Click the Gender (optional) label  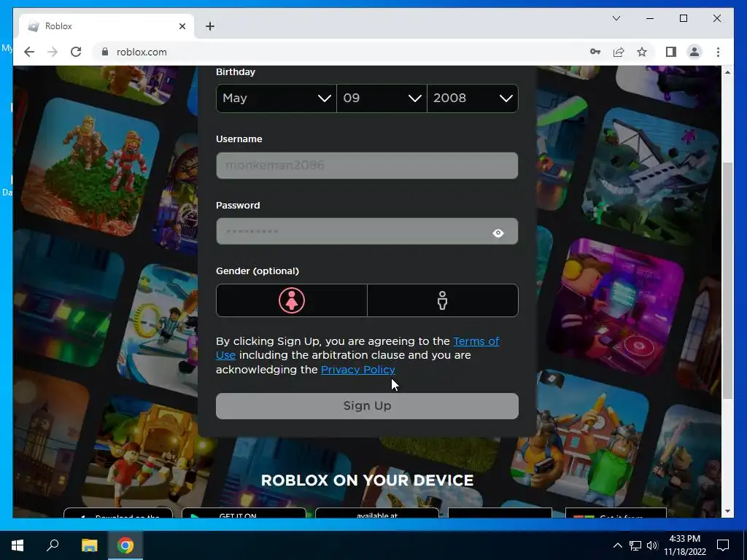tap(258, 271)
